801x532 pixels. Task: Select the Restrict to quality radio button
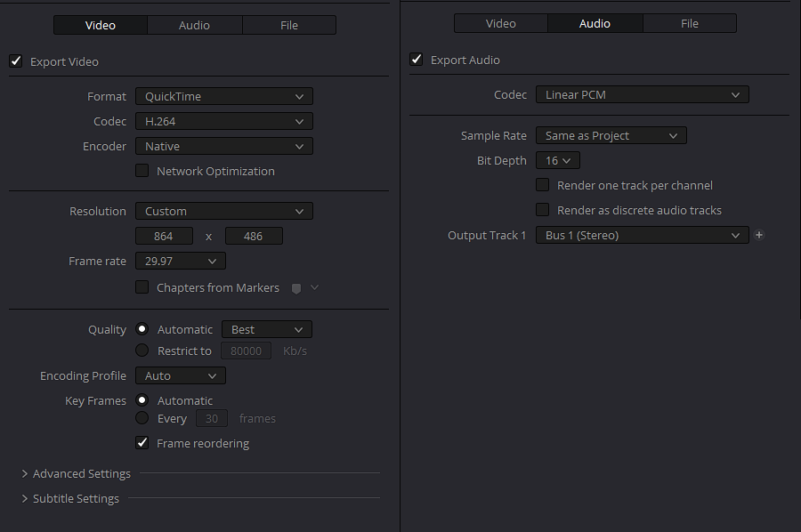142,351
